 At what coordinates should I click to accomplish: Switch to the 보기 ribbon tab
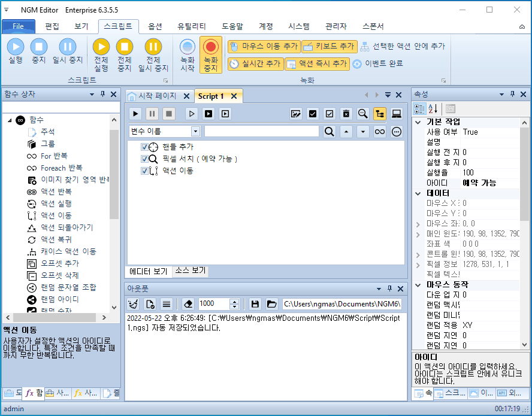click(81, 26)
